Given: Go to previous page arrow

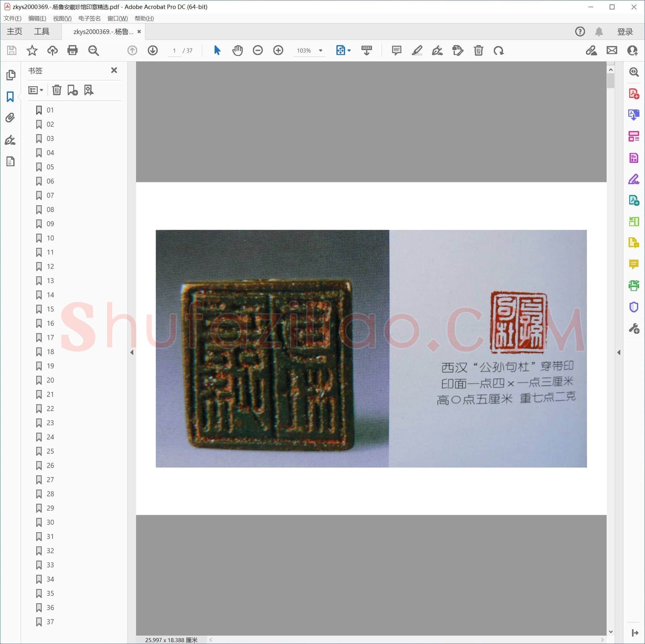Looking at the screenshot, I should (x=132, y=50).
